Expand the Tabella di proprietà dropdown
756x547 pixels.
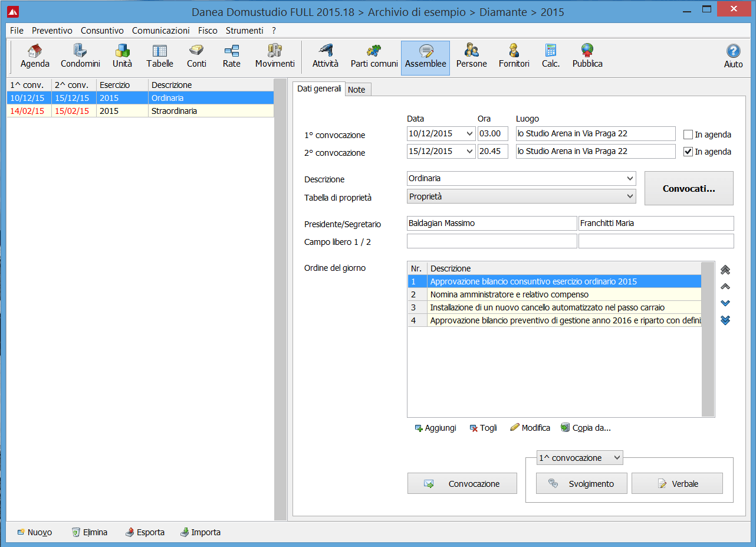tap(630, 196)
